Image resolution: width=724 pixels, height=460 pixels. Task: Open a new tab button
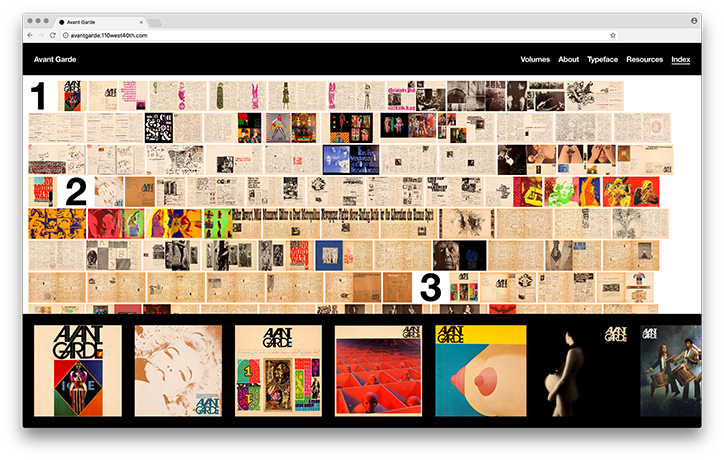(x=155, y=22)
